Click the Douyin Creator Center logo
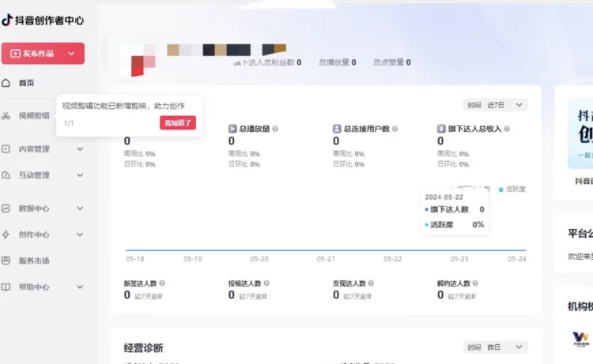This screenshot has height=364, width=593. tap(43, 20)
